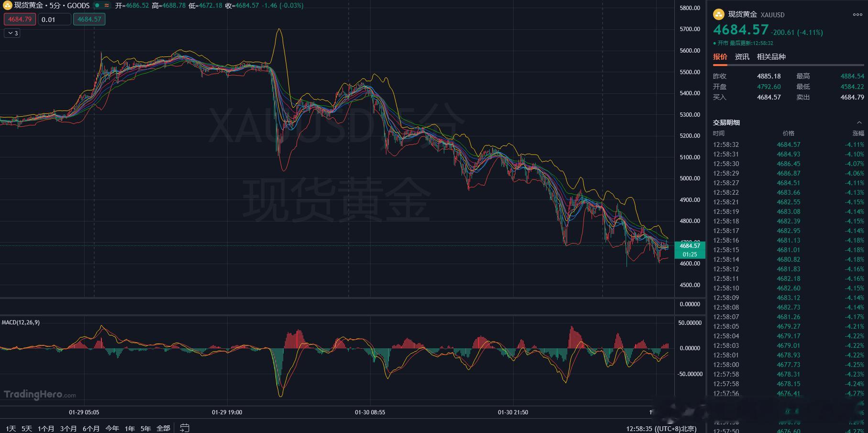This screenshot has height=433, width=868.
Task: Switch to the 资讯 tab
Action: coord(742,56)
